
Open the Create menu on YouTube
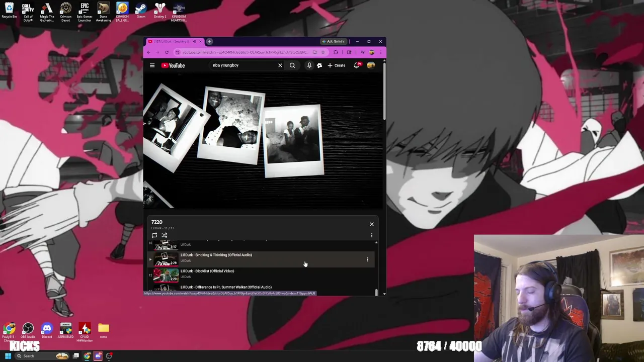coord(337,65)
